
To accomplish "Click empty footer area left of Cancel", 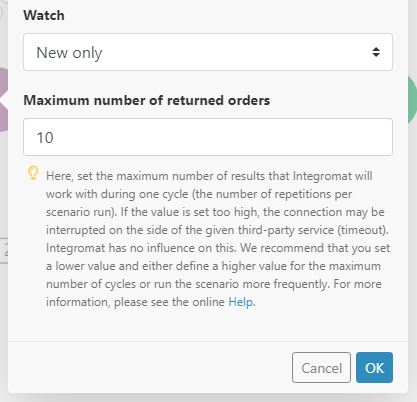I will [x=150, y=368].
